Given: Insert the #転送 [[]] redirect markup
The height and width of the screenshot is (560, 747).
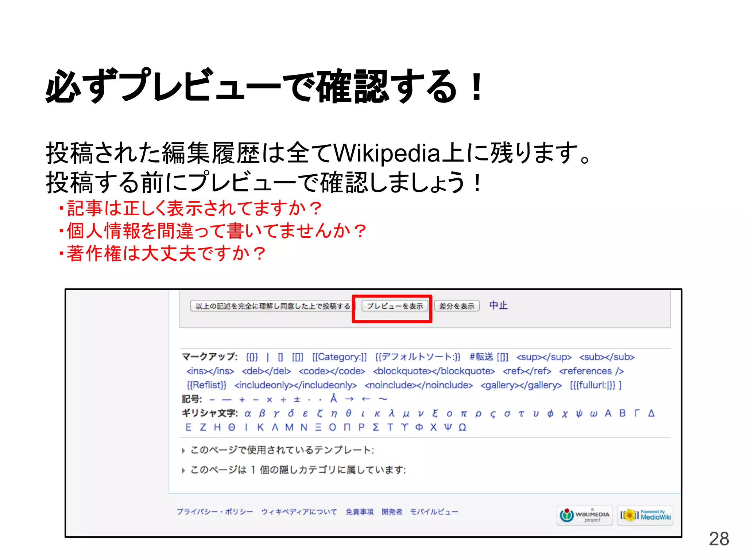Looking at the screenshot, I should (x=489, y=357).
